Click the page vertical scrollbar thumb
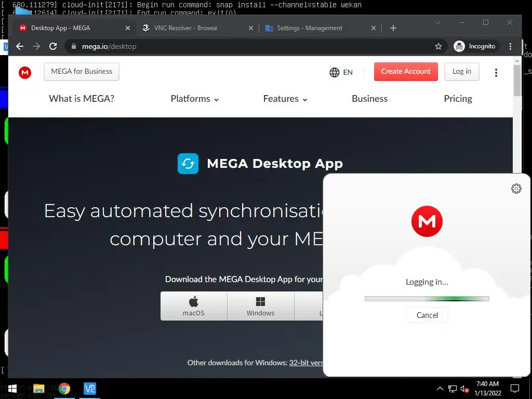The height and width of the screenshot is (399, 532). pyautogui.click(x=517, y=81)
